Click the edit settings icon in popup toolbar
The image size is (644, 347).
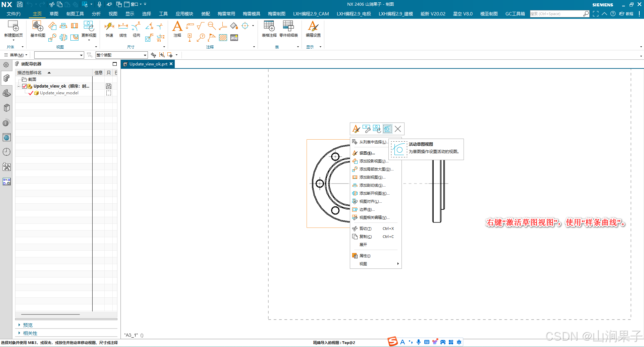(x=356, y=129)
